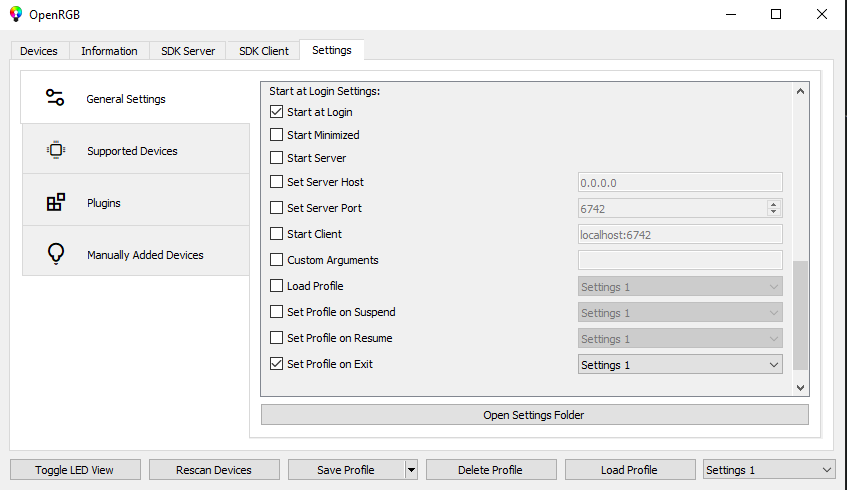The image size is (847, 490).
Task: Open the Set Profile on Resume dropdown
Action: tap(680, 339)
